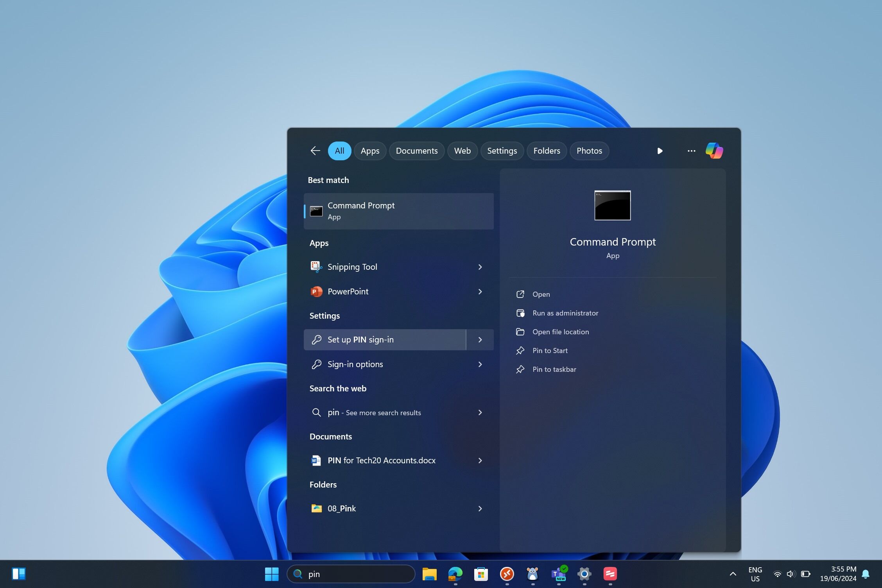Filter results by Settings tab
The height and width of the screenshot is (588, 882).
coord(502,151)
